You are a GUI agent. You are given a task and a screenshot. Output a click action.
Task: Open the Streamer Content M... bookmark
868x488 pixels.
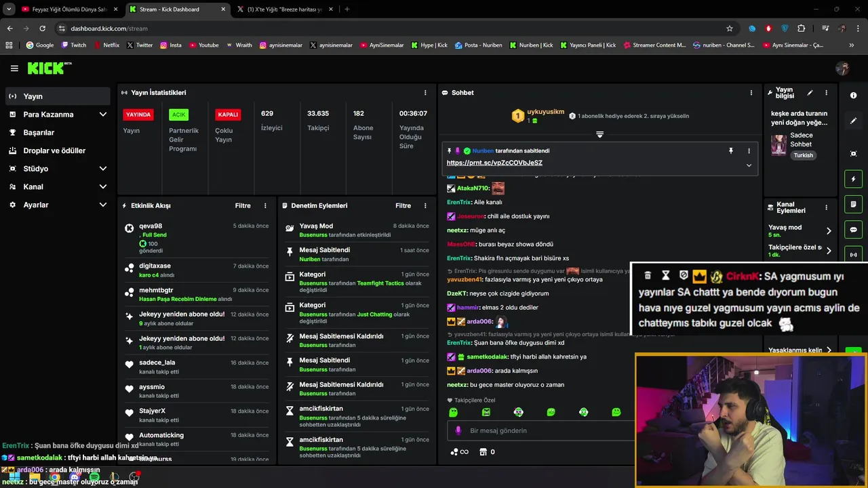point(654,45)
